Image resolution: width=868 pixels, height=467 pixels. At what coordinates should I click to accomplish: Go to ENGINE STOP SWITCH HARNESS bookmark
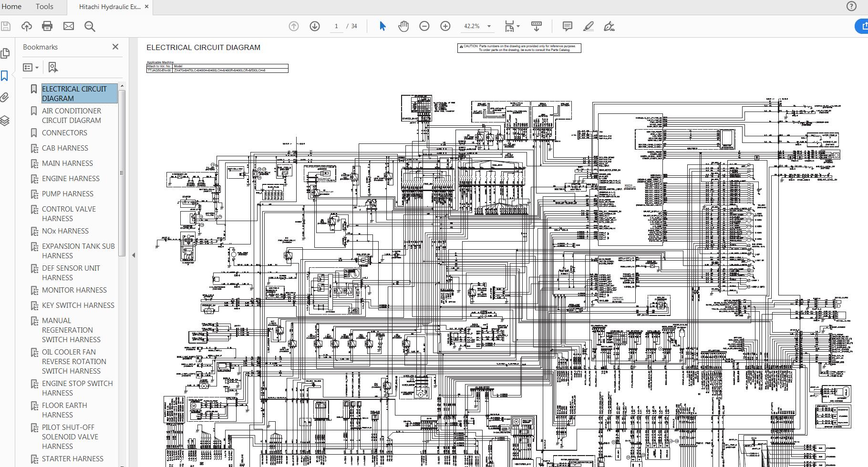click(x=77, y=388)
